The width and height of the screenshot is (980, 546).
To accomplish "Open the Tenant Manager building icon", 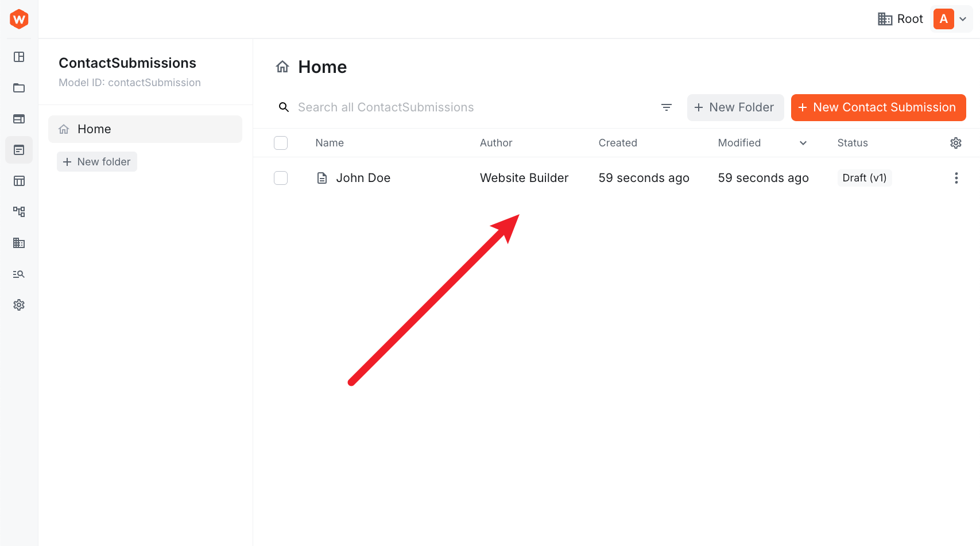I will coord(19,243).
